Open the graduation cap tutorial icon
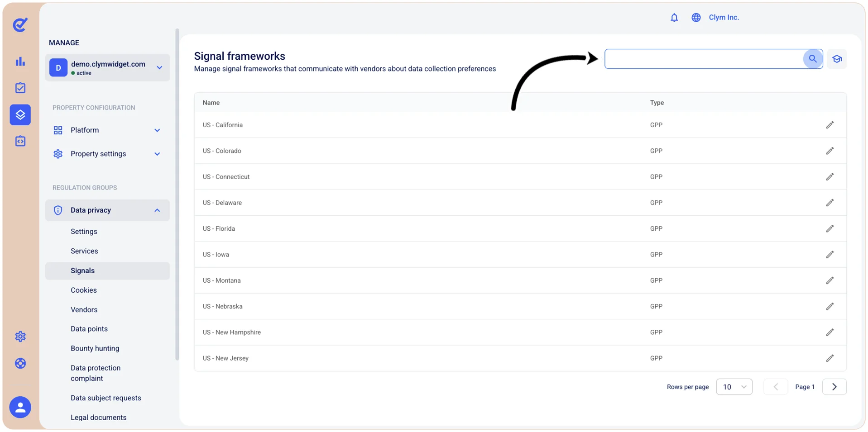 (837, 59)
